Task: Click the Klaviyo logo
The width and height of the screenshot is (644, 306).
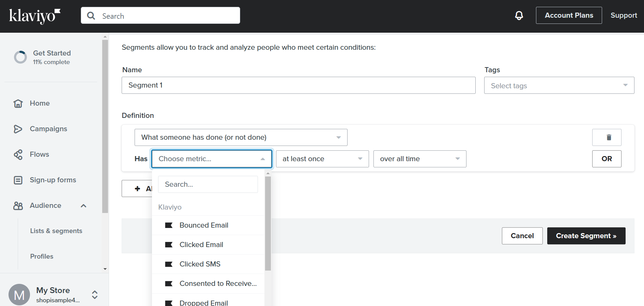Action: [x=35, y=16]
